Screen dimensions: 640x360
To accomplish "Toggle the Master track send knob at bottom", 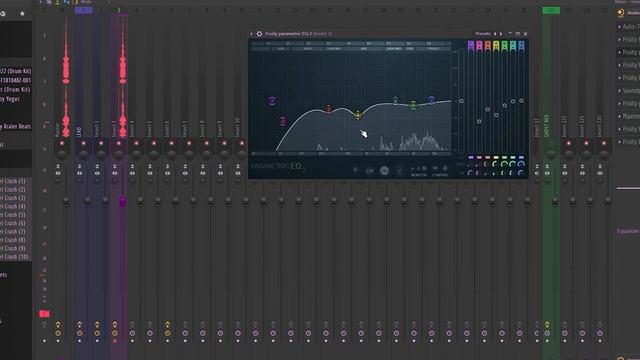I will (58, 333).
